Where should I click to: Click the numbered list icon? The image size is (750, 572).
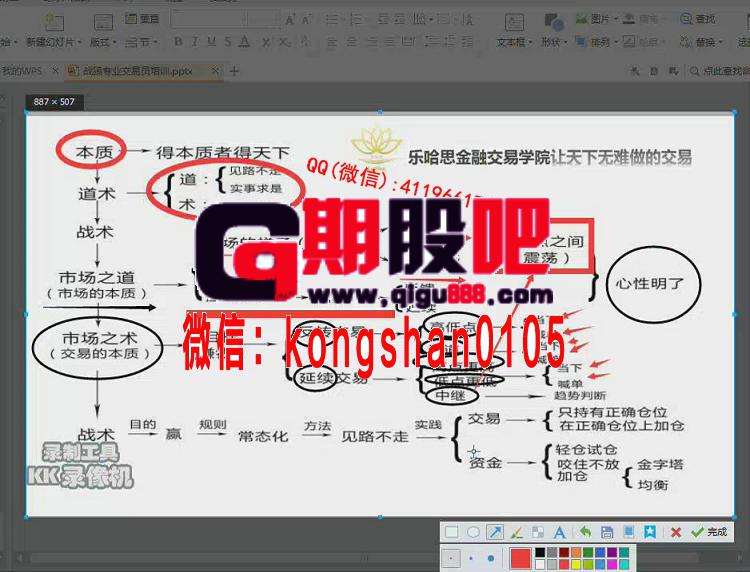356,19
